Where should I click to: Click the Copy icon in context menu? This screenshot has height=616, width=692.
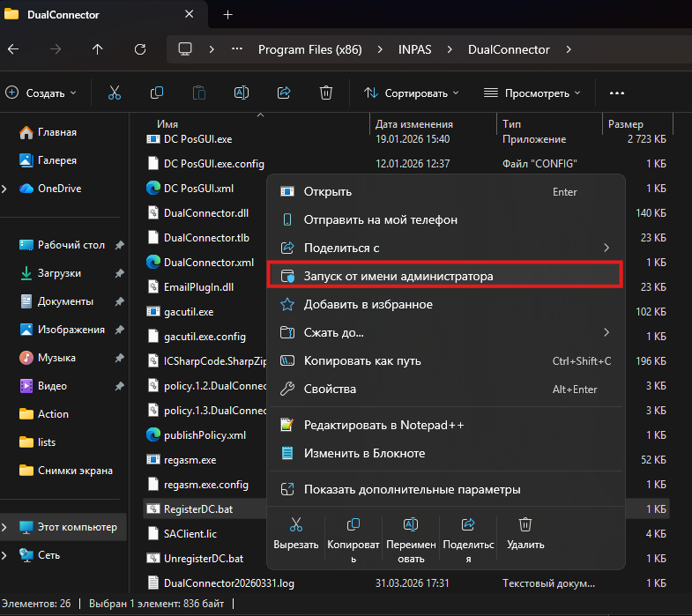coord(353,525)
